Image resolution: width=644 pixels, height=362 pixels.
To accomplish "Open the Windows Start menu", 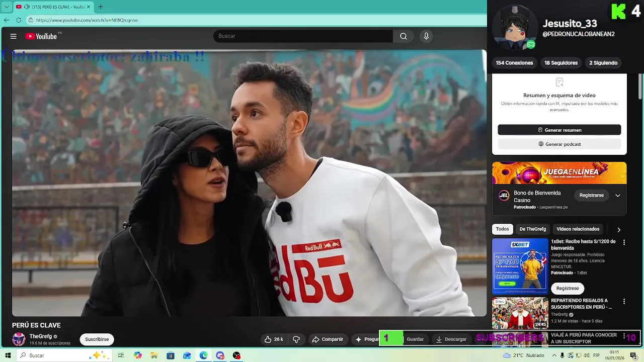I will pos(8,355).
